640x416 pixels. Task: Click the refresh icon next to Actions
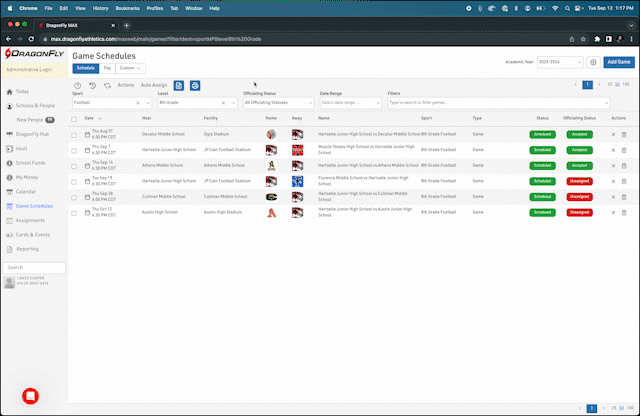coord(107,86)
